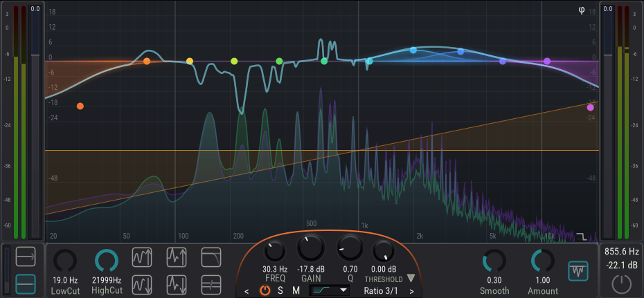Click the right 0.0 output gain value
Screen dimensions: 644x298
pyautogui.click(x=608, y=8)
